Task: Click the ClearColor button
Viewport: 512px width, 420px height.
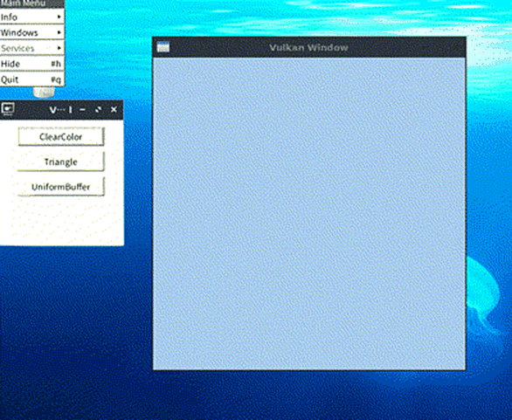Action: pos(61,137)
